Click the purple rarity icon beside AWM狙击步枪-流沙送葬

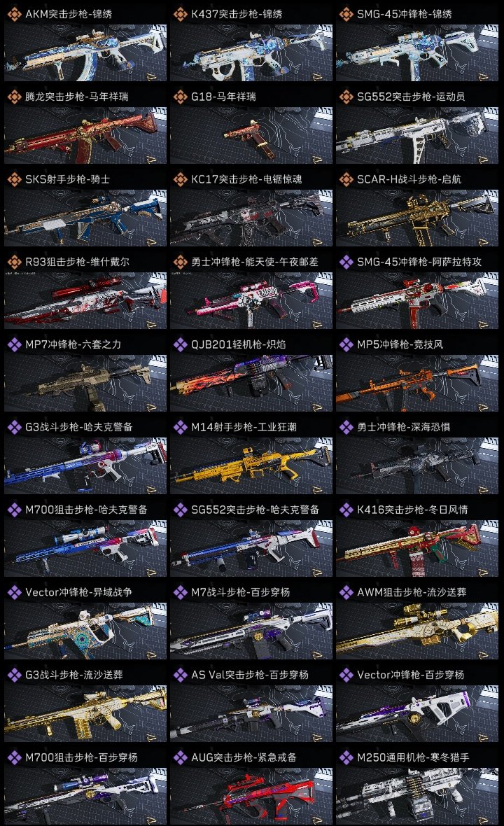[346, 592]
